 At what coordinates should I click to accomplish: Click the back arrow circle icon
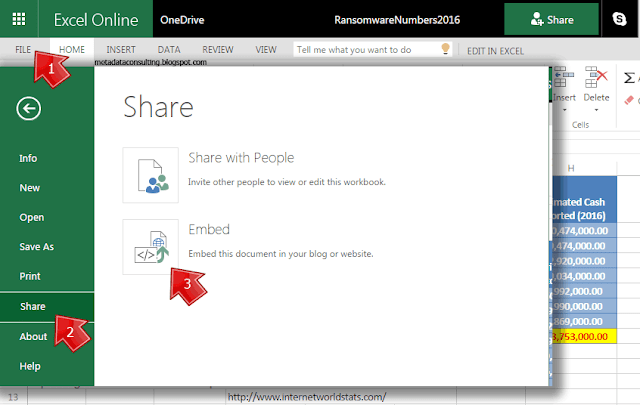(x=29, y=109)
